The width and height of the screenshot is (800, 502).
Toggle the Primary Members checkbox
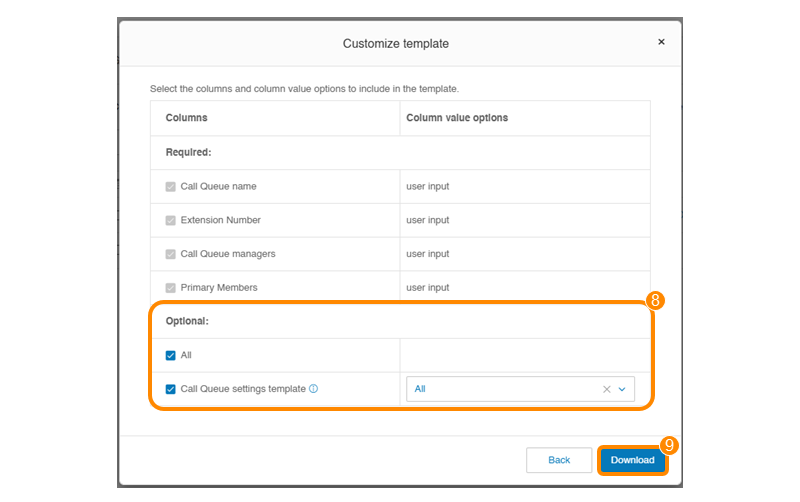pos(170,288)
